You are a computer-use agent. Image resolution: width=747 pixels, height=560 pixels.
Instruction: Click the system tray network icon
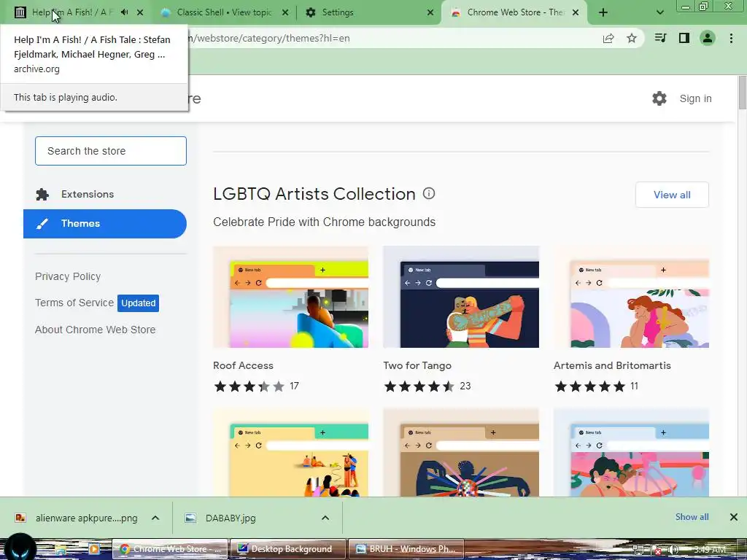(x=638, y=550)
